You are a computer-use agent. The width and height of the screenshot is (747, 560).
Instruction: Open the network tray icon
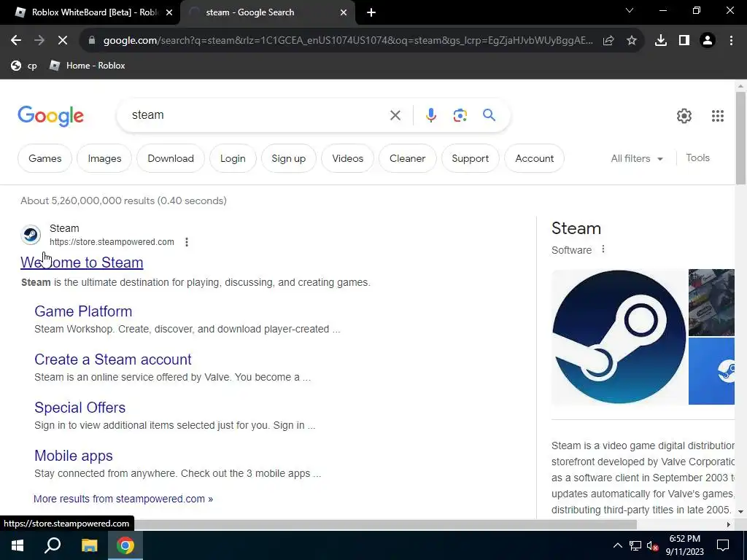(635, 545)
